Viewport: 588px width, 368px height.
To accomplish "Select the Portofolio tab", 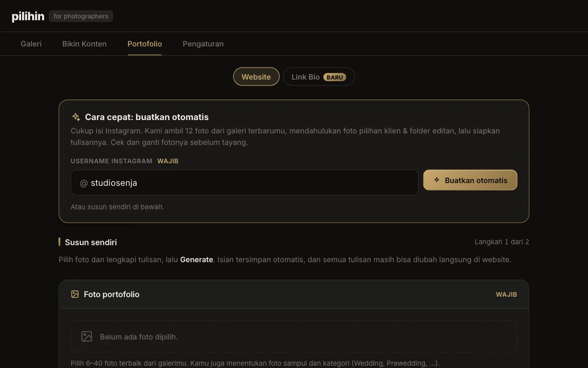I will click(145, 44).
